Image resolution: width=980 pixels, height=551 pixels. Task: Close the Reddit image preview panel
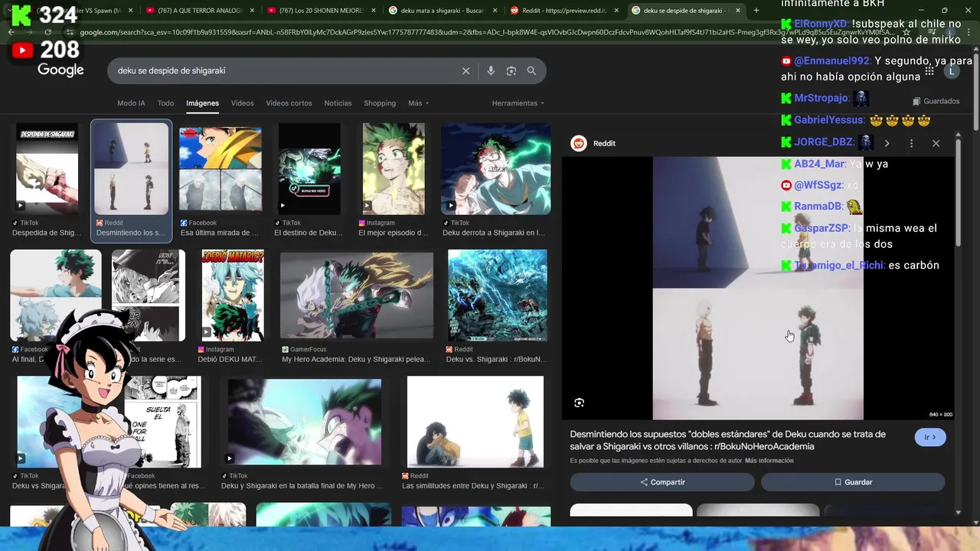click(x=936, y=143)
